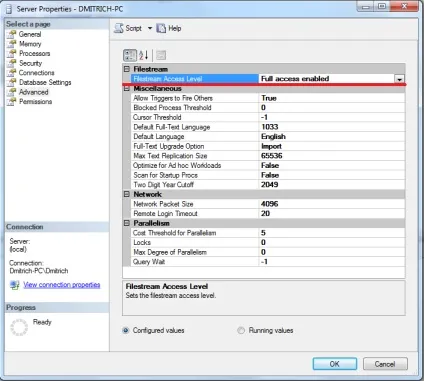Select the Permissions page icon
The height and width of the screenshot is (381, 424).
12,102
